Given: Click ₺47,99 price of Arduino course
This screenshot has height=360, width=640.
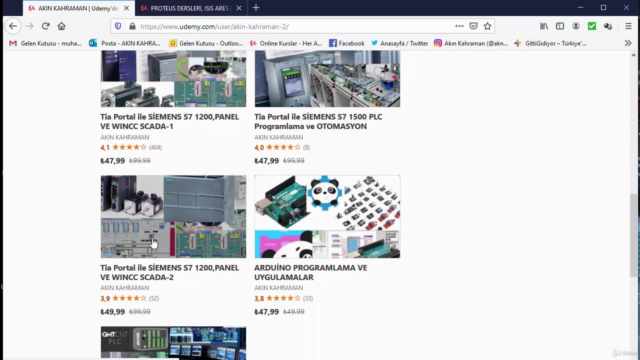Looking at the screenshot, I should pos(267,312).
